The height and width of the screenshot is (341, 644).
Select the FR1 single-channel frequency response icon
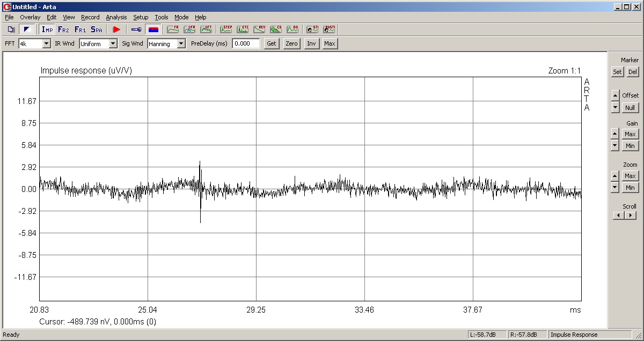coord(80,29)
